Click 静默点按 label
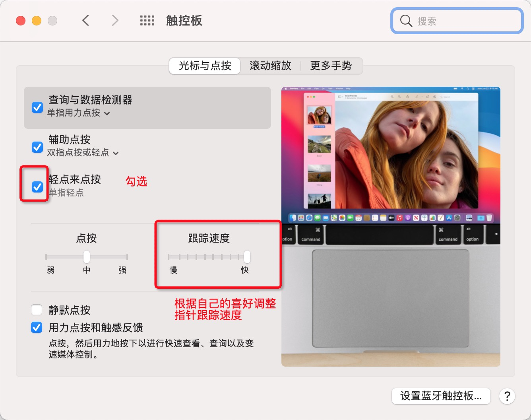 pos(70,310)
